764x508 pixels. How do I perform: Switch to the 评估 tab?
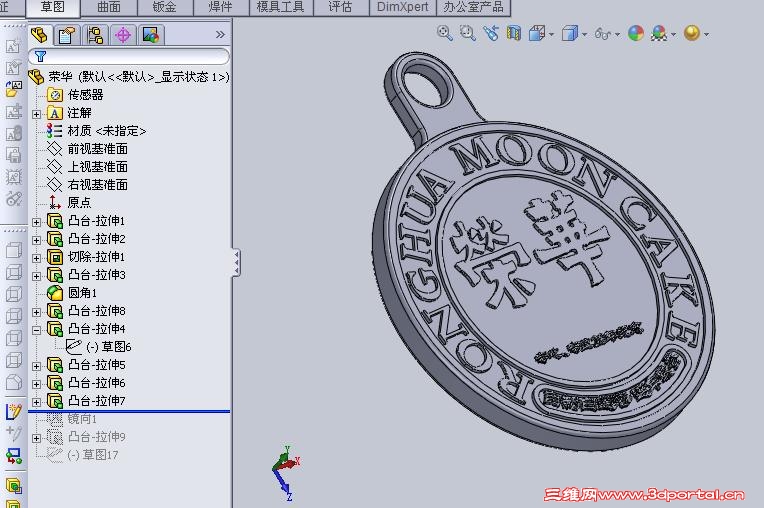(x=340, y=7)
